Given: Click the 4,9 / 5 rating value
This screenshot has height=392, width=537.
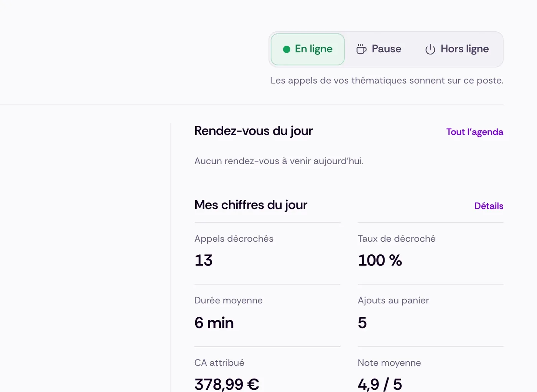Looking at the screenshot, I should [x=380, y=384].
